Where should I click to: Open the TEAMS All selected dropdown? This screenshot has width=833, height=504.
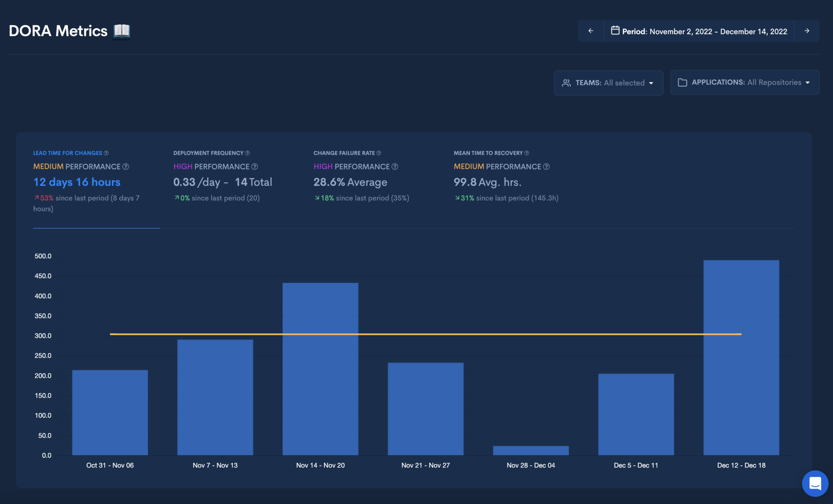pyautogui.click(x=608, y=83)
